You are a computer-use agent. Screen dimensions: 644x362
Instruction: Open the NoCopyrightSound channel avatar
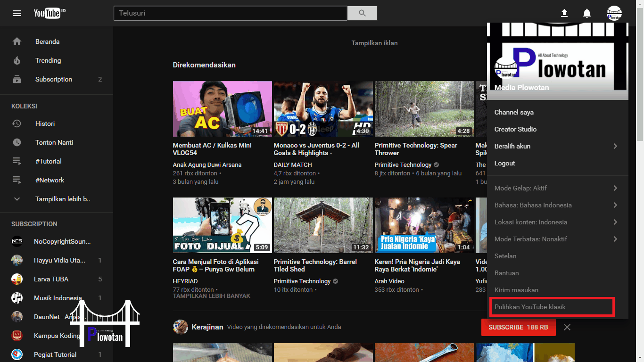(x=17, y=241)
